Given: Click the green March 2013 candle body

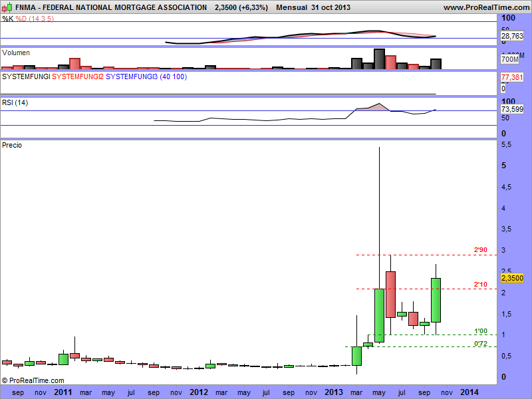Looking at the screenshot, I should pyautogui.click(x=356, y=356).
